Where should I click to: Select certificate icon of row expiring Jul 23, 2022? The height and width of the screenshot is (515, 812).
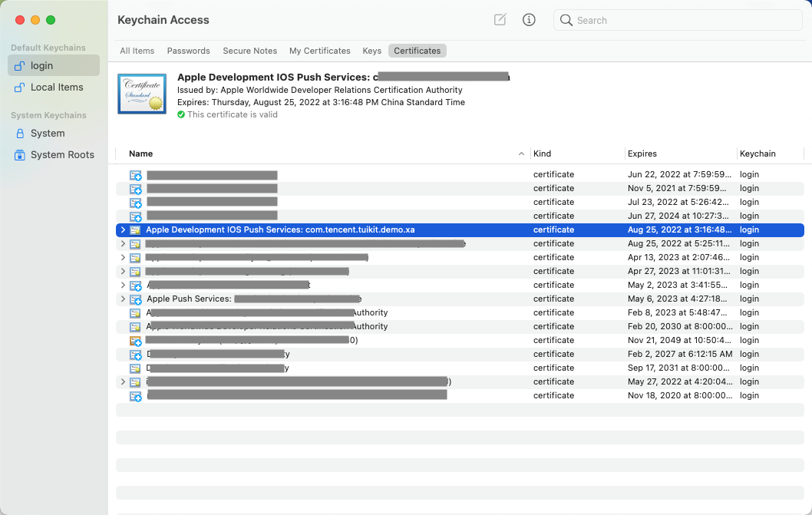point(136,203)
